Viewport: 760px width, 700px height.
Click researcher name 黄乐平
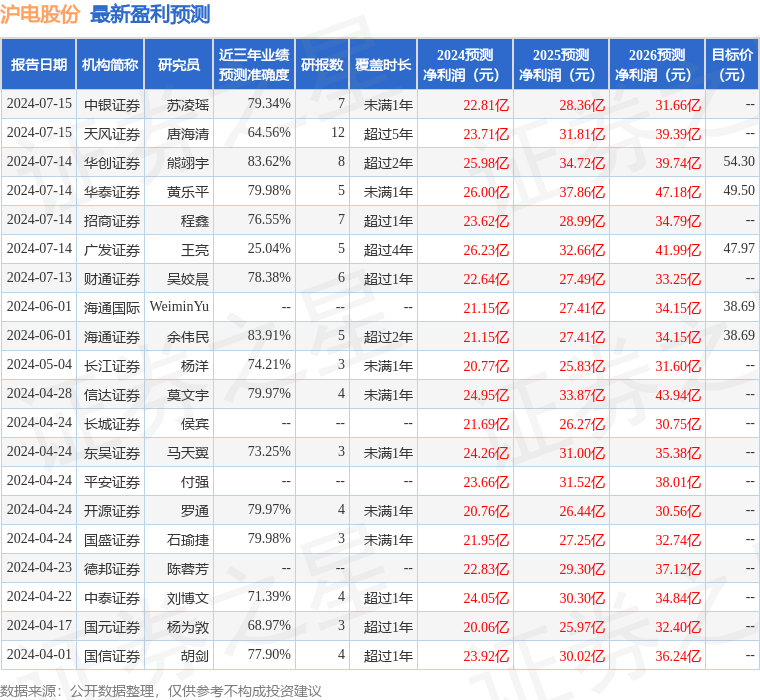[188, 192]
